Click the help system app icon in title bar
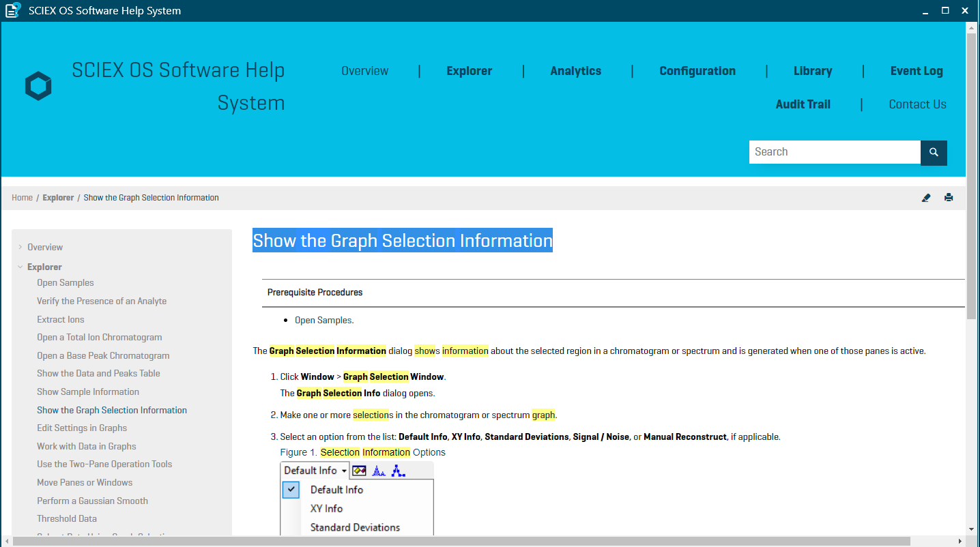The height and width of the screenshot is (547, 980). 13,10
